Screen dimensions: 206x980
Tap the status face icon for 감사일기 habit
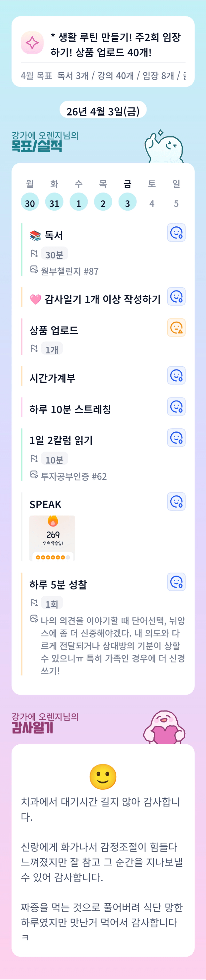pos(176,296)
